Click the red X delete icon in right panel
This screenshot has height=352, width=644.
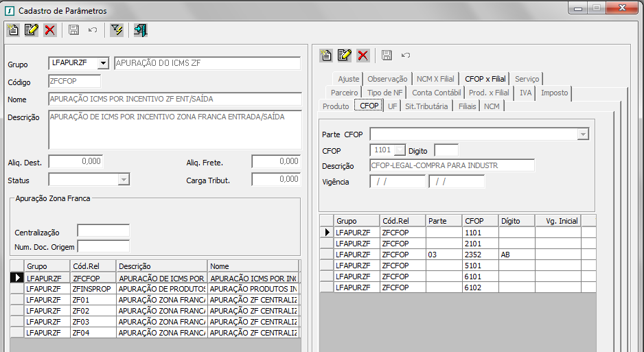point(363,55)
